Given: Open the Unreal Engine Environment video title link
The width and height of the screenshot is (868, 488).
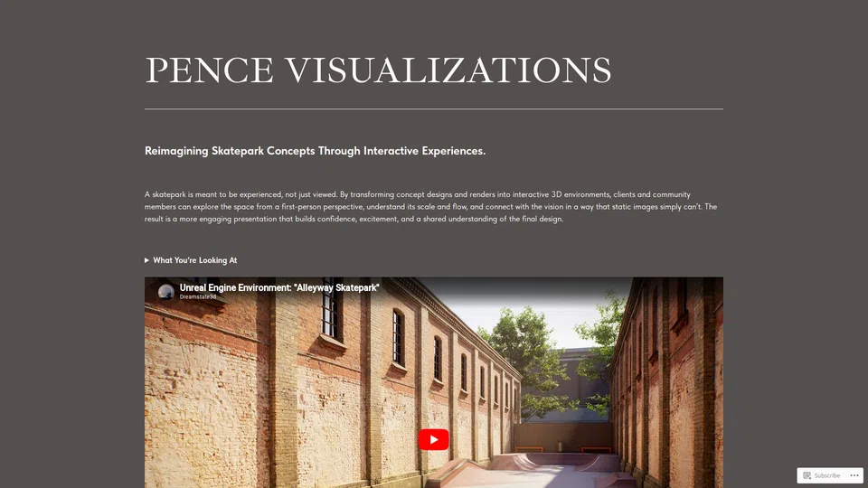Looking at the screenshot, I should 279,287.
